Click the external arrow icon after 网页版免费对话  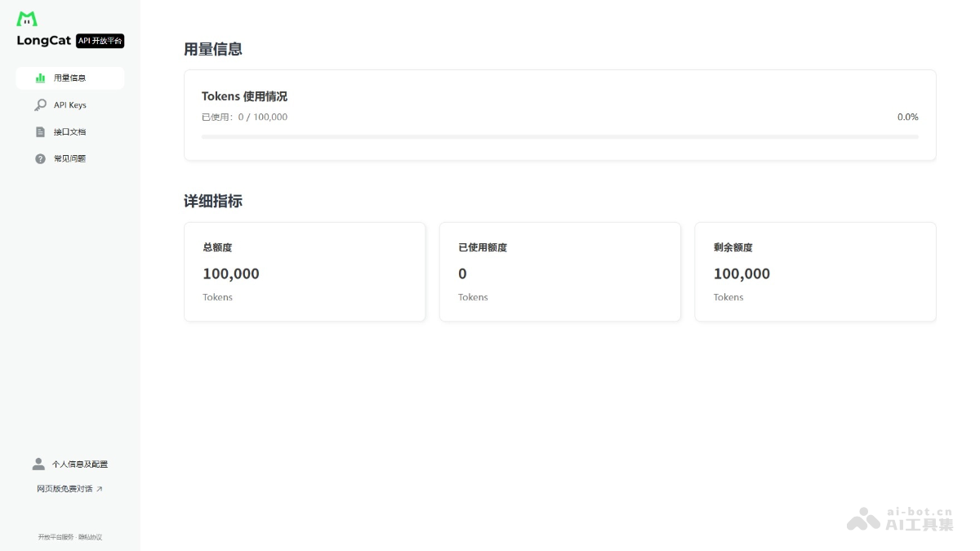[100, 489]
